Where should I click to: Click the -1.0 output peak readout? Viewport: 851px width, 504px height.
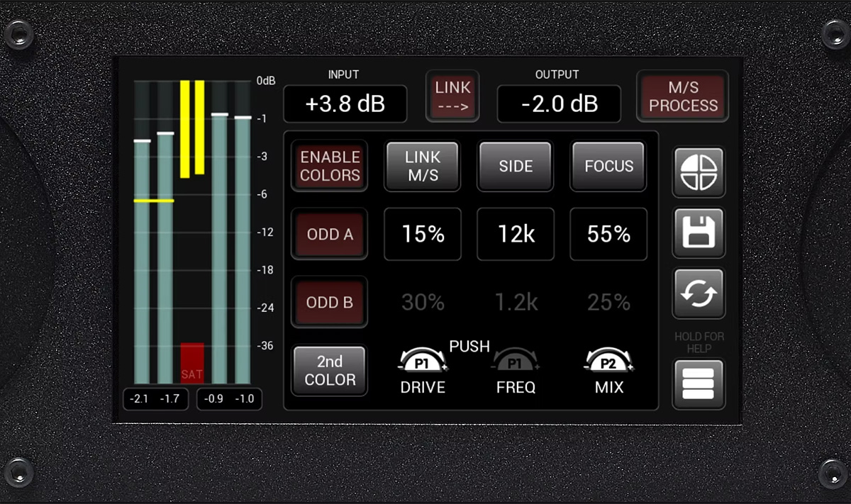click(245, 399)
